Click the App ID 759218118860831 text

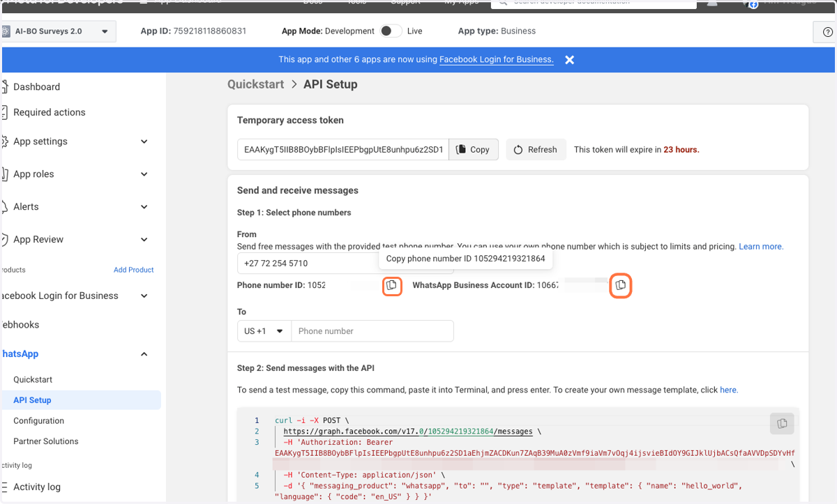click(193, 31)
